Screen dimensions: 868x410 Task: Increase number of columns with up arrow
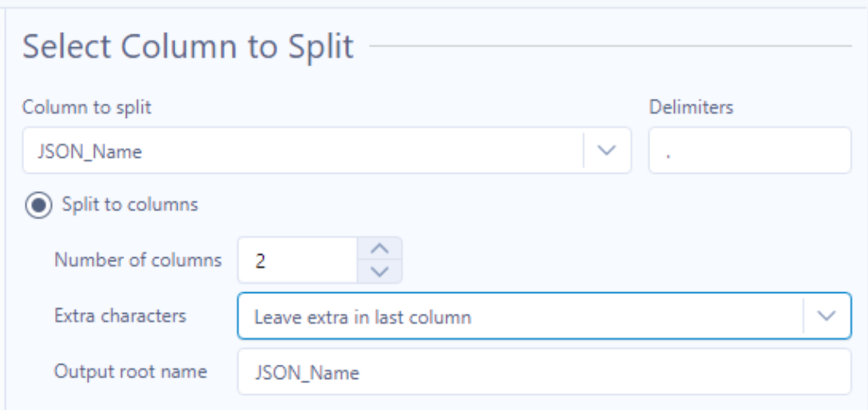(380, 248)
